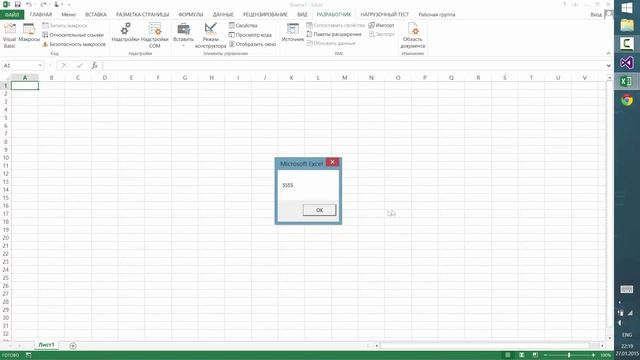Expand the formula bar
Screen dimensions: 640x360
(608, 65)
